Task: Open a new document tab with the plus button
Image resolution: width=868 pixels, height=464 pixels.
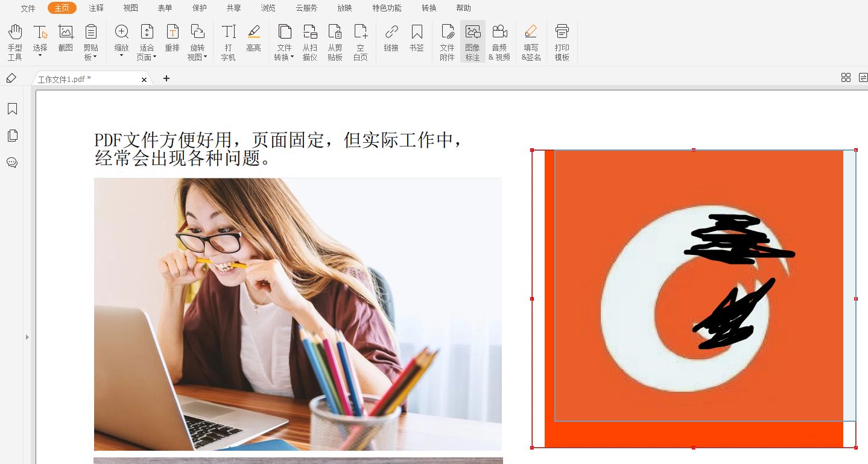Action: point(166,78)
